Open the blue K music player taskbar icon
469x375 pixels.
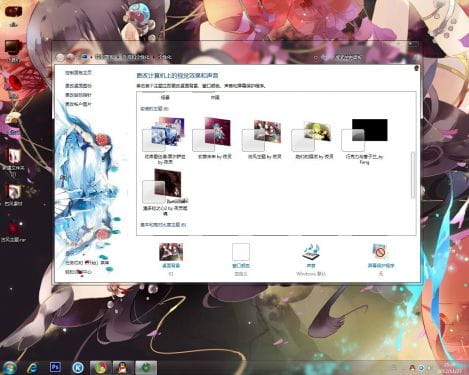pos(78,368)
